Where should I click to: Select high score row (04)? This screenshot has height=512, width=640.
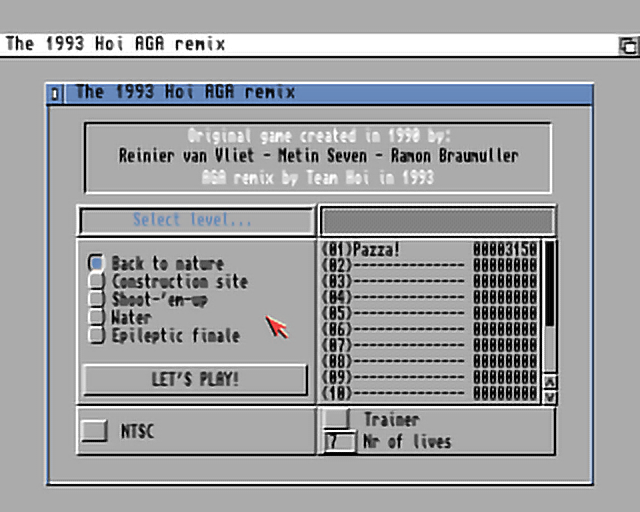[x=429, y=297]
